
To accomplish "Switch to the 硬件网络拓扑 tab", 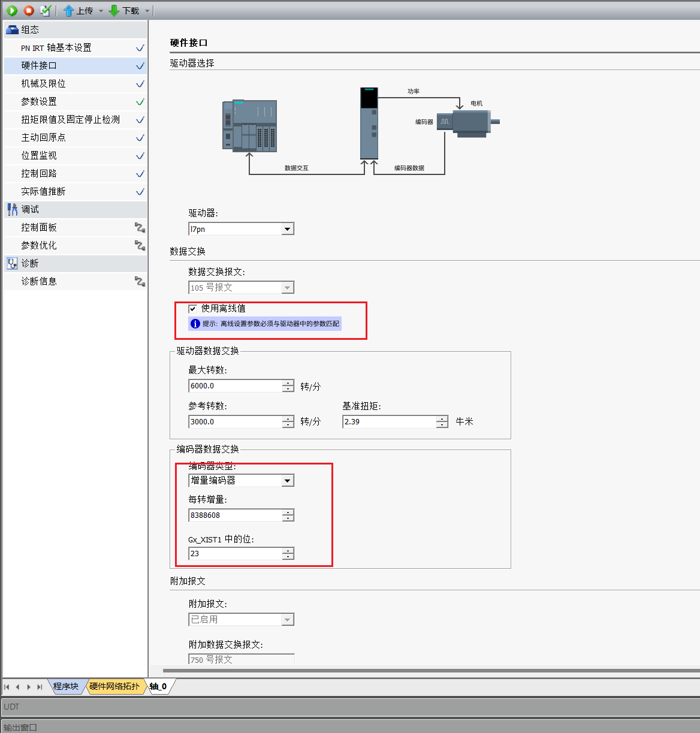I will (114, 686).
